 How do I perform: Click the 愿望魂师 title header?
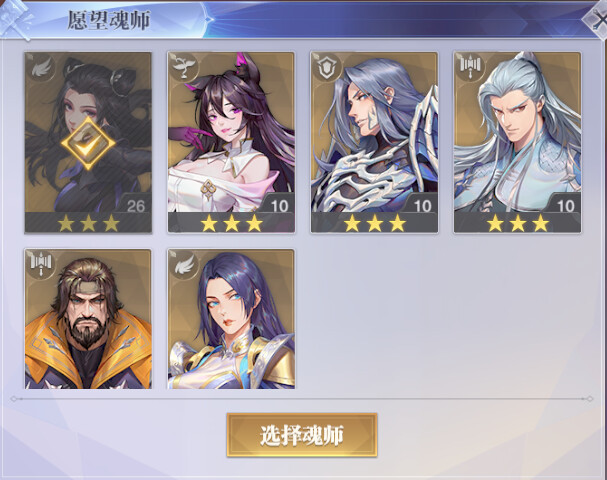pyautogui.click(x=109, y=20)
